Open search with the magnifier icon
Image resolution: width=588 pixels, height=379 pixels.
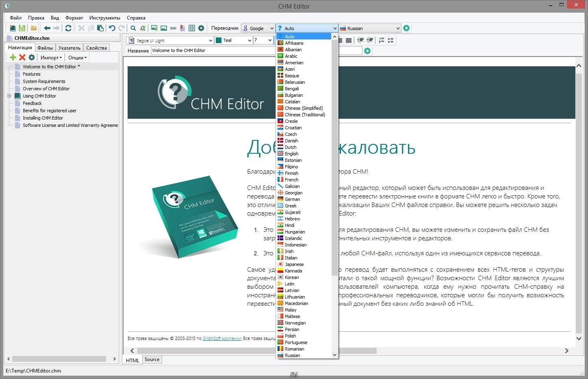click(x=133, y=28)
